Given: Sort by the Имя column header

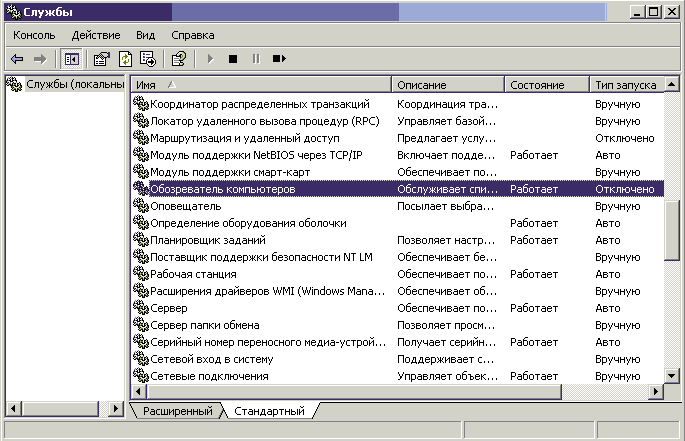Looking at the screenshot, I should [x=260, y=85].
